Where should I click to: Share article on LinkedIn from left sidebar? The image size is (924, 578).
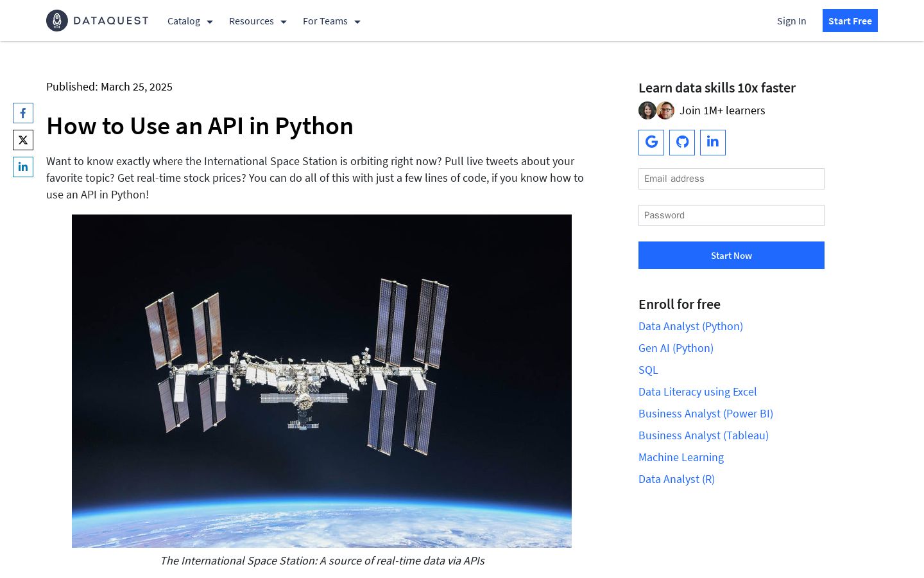[x=23, y=167]
